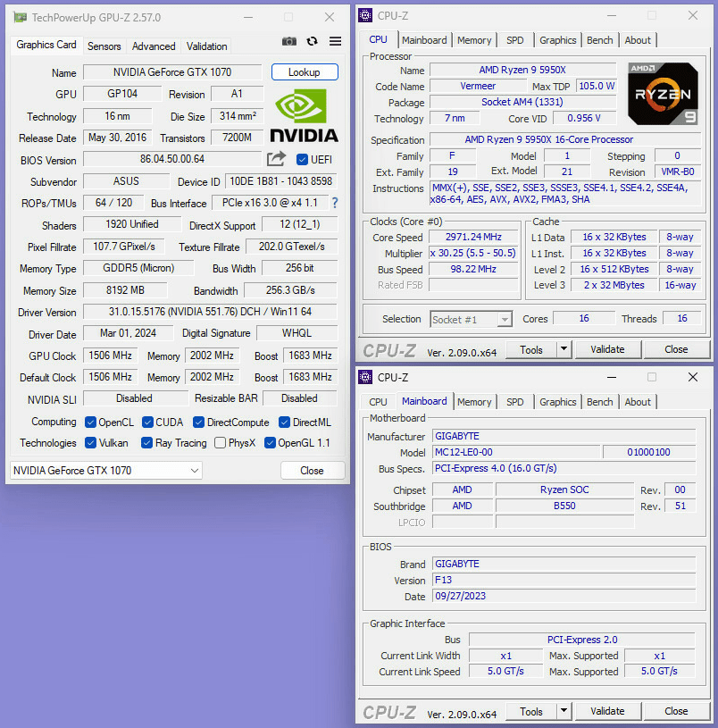Click the Core Speed value 2971.24 MHz
The image size is (718, 728).
pyautogui.click(x=473, y=237)
